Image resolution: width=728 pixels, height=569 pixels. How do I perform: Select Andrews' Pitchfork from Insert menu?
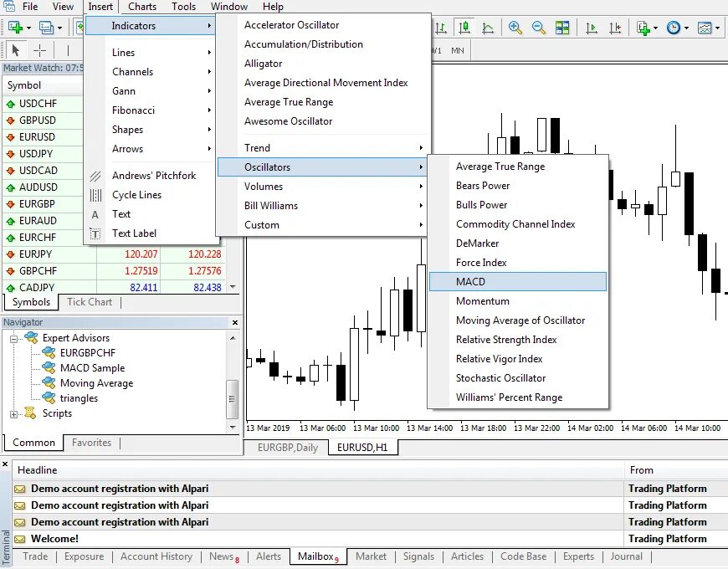point(151,176)
